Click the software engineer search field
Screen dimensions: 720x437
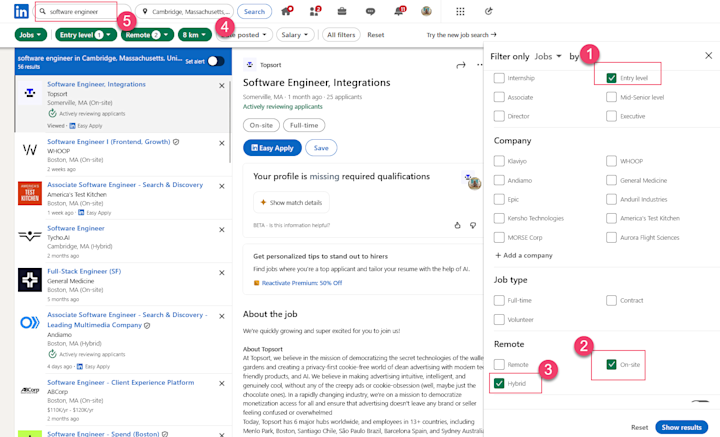point(82,11)
